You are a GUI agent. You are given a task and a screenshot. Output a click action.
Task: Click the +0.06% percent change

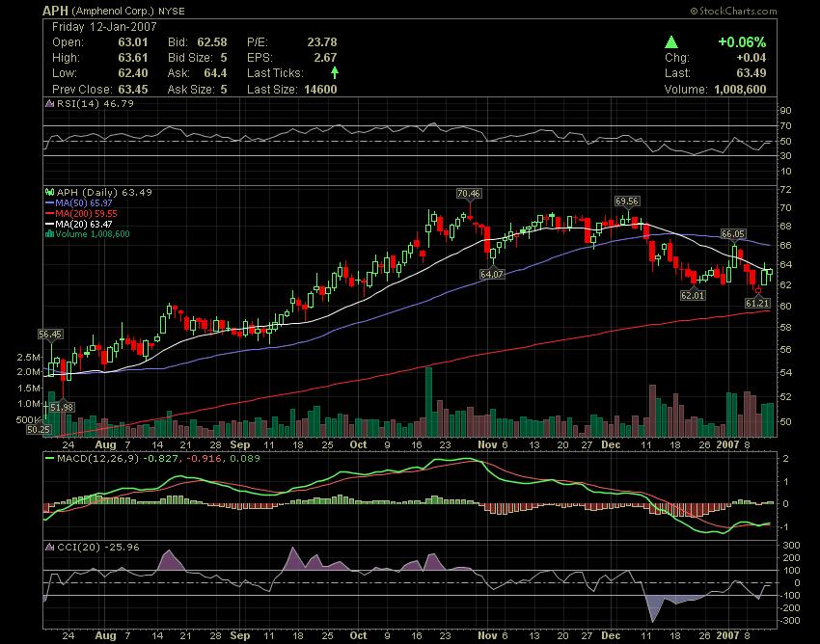(742, 42)
